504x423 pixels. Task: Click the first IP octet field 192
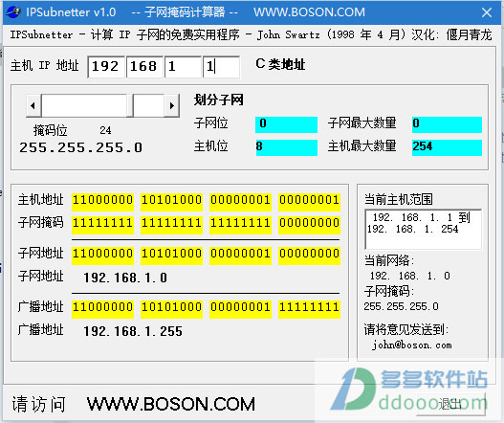pyautogui.click(x=106, y=67)
